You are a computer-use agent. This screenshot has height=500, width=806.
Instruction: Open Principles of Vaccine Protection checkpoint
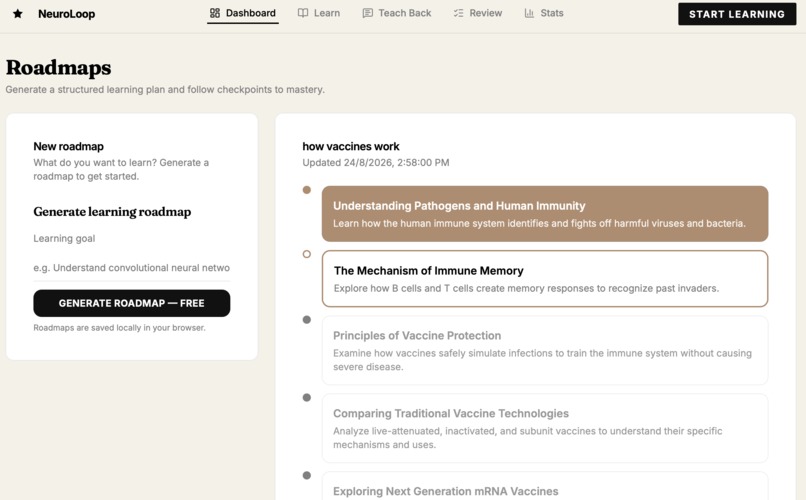[x=545, y=350]
